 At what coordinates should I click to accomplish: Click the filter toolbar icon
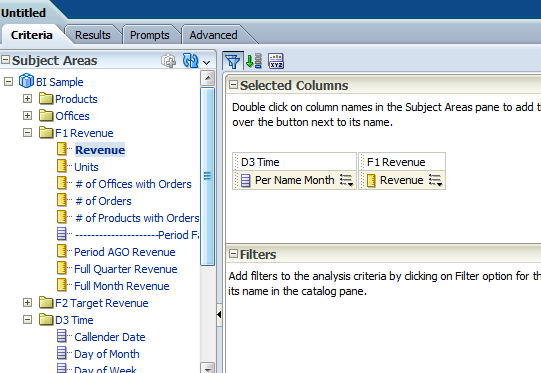point(233,61)
